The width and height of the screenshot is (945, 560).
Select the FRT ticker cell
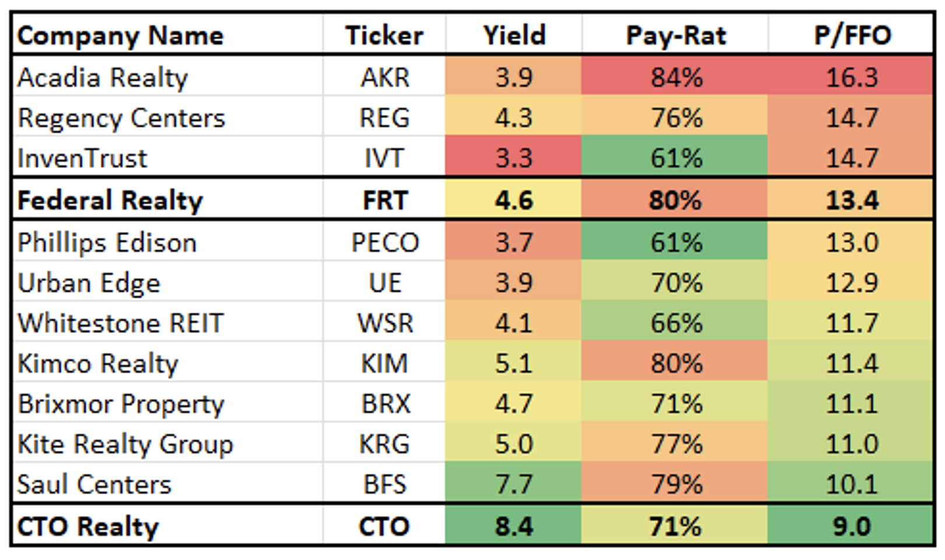384,201
